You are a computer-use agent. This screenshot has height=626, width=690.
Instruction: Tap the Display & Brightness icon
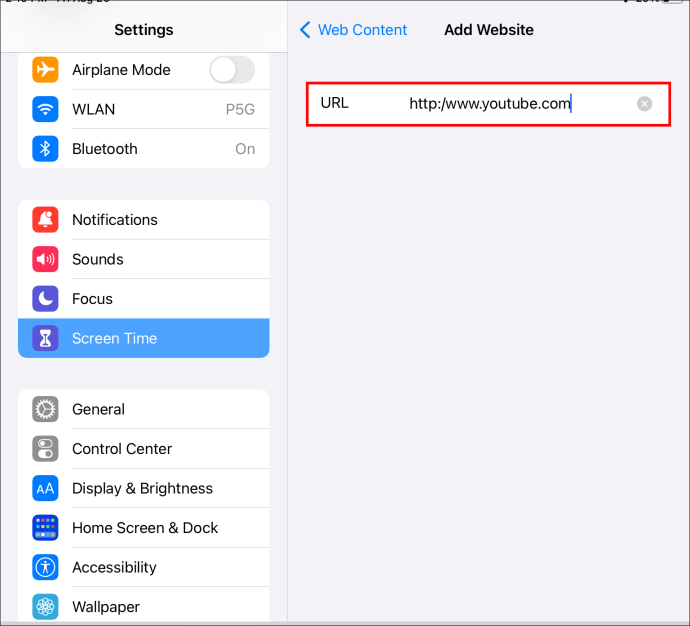pos(45,488)
